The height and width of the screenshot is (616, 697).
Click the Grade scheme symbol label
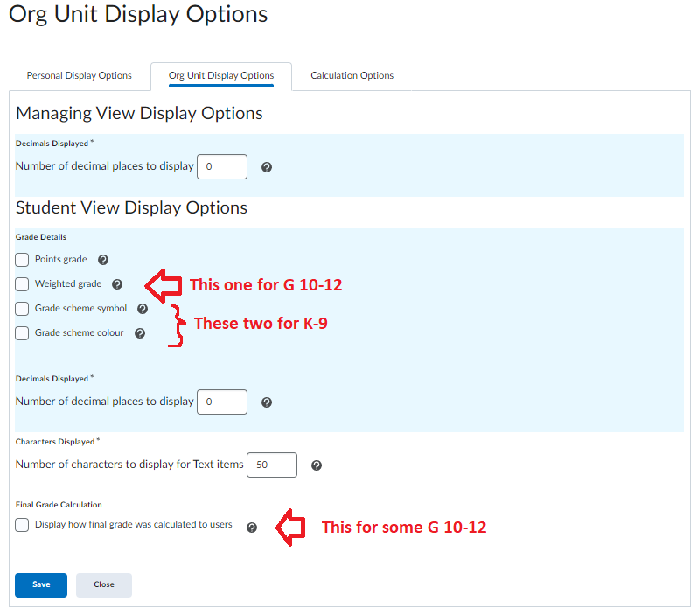pos(81,308)
